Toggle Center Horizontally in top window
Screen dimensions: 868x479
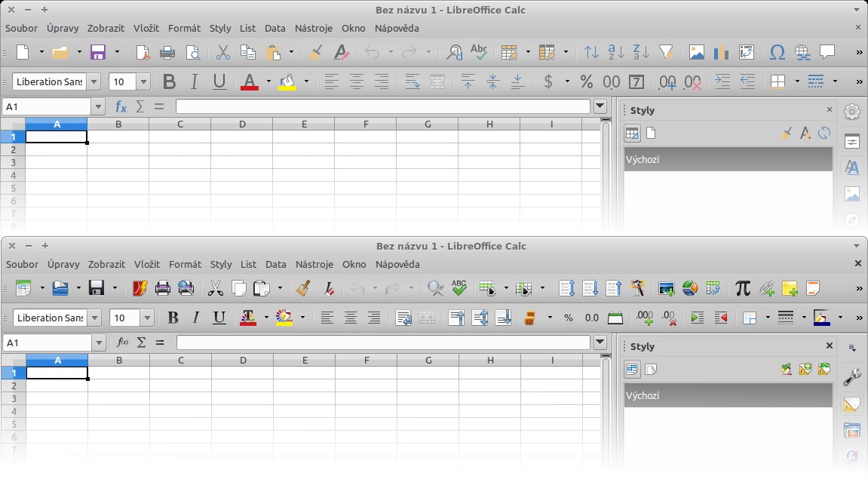click(357, 82)
